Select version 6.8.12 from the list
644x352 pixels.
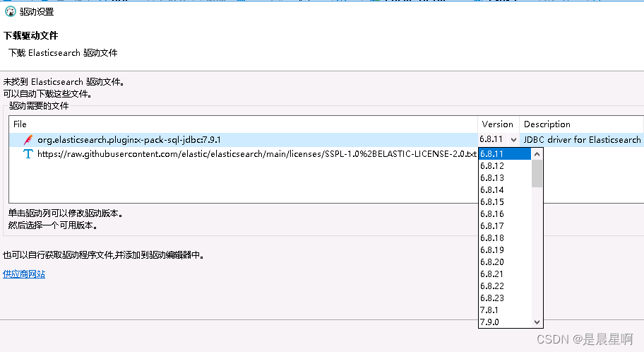(505, 165)
